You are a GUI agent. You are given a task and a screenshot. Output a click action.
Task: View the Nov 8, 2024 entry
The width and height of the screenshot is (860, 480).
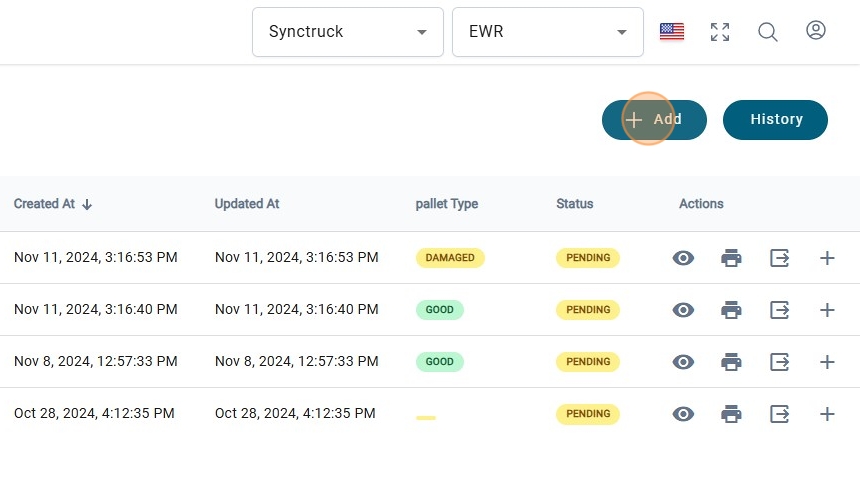pyautogui.click(x=683, y=362)
